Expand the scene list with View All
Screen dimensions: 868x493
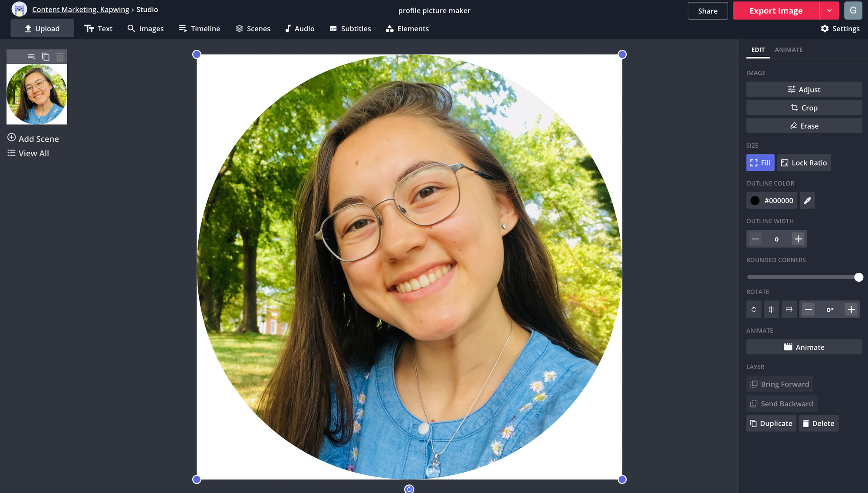click(28, 153)
